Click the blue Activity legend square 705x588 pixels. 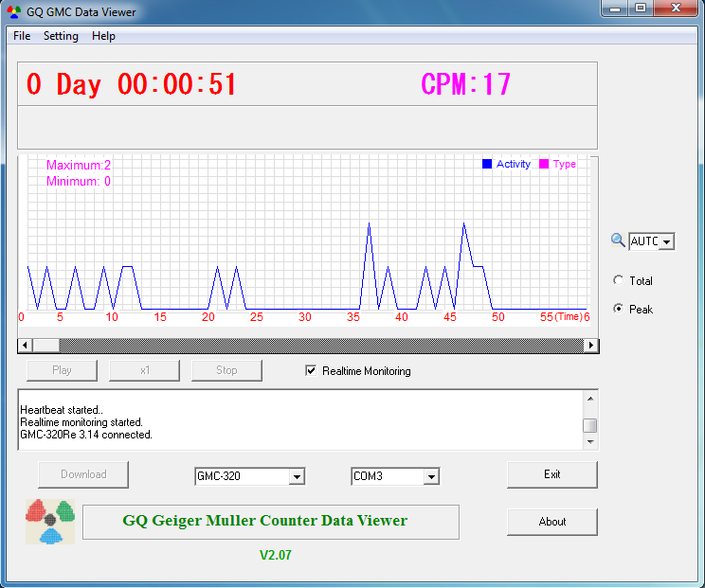pyautogui.click(x=486, y=164)
